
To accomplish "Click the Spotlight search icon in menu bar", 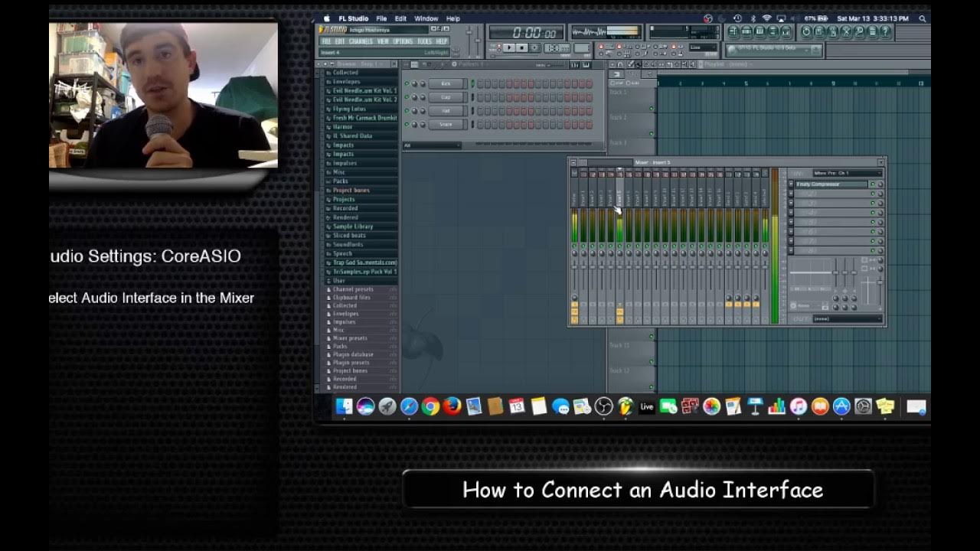I will click(x=923, y=18).
